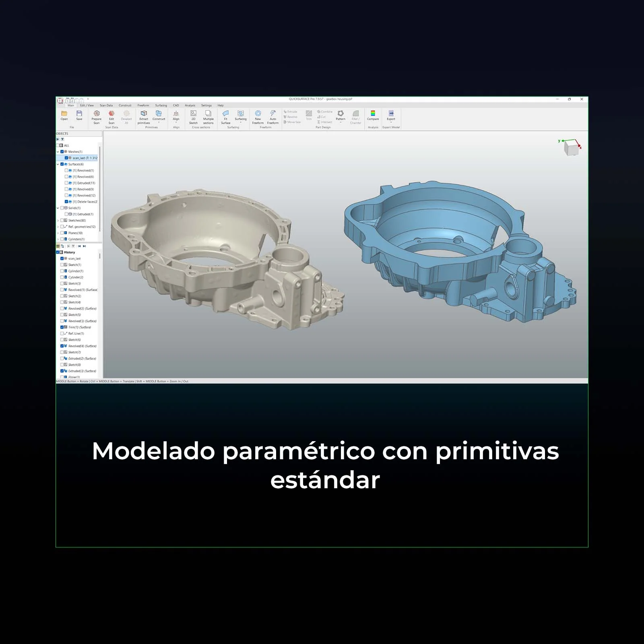Uncheck the Meshes(1) checkbox
Viewport: 644px width, 644px height.
click(x=62, y=152)
